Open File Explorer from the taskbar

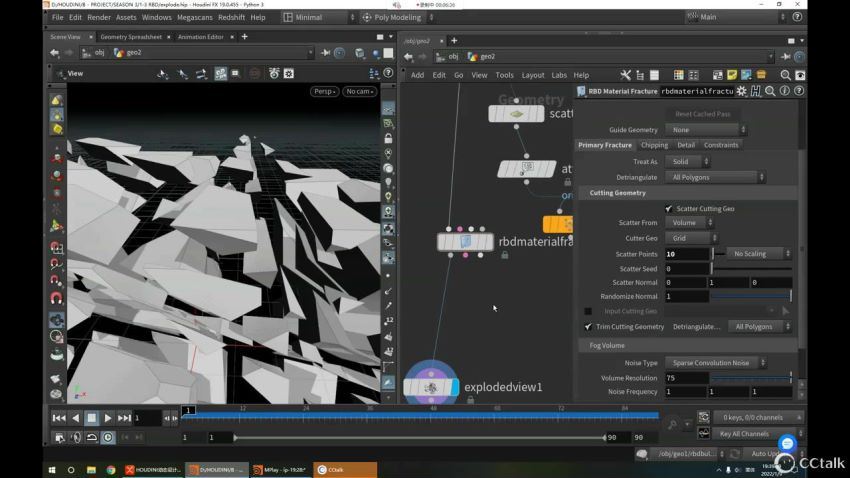91,470
